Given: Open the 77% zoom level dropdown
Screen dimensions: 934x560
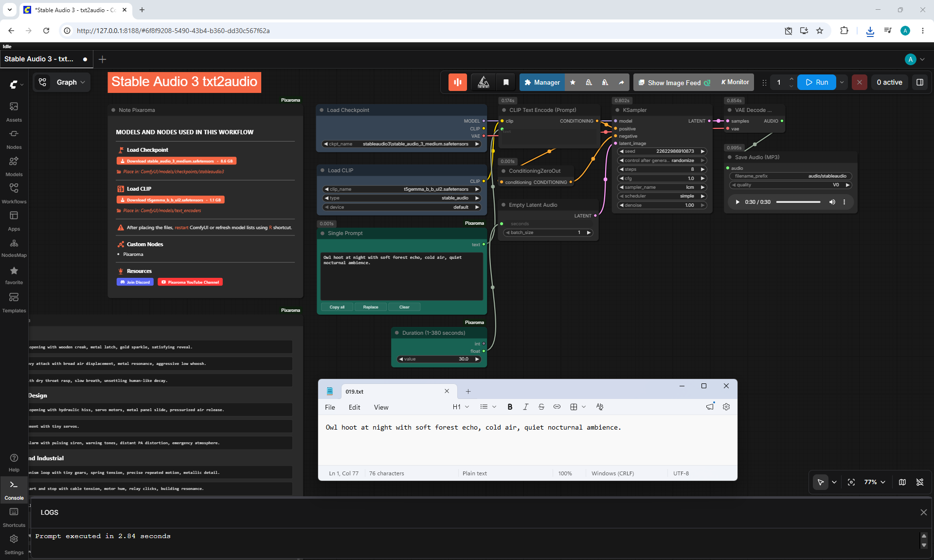Looking at the screenshot, I should coord(875,482).
